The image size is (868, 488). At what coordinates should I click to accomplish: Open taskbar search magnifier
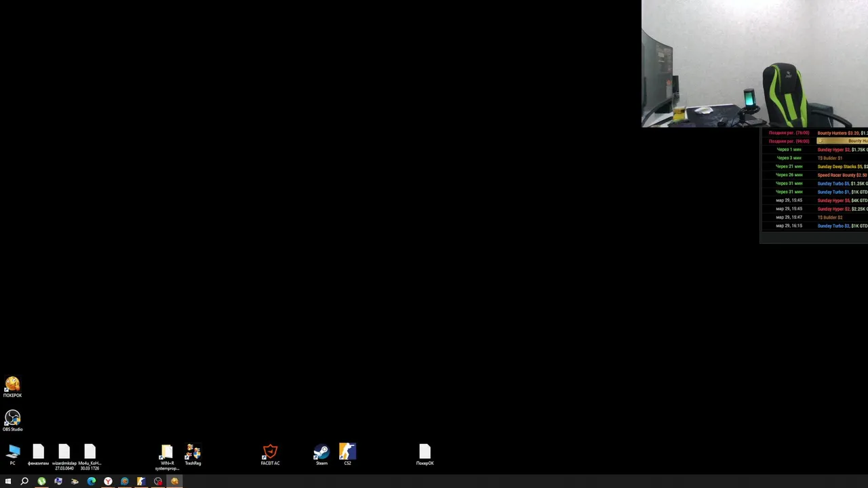tap(24, 481)
